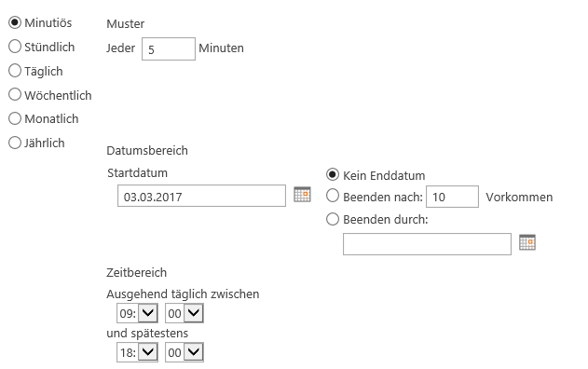Select the Stündlich recurrence option
Image resolution: width=588 pixels, height=369 pixels.
coord(15,47)
